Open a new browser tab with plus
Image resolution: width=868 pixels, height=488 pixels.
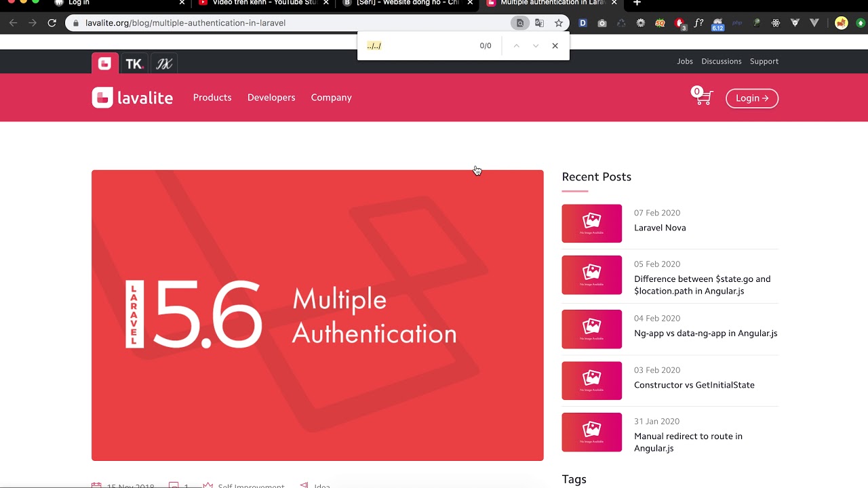(x=637, y=3)
